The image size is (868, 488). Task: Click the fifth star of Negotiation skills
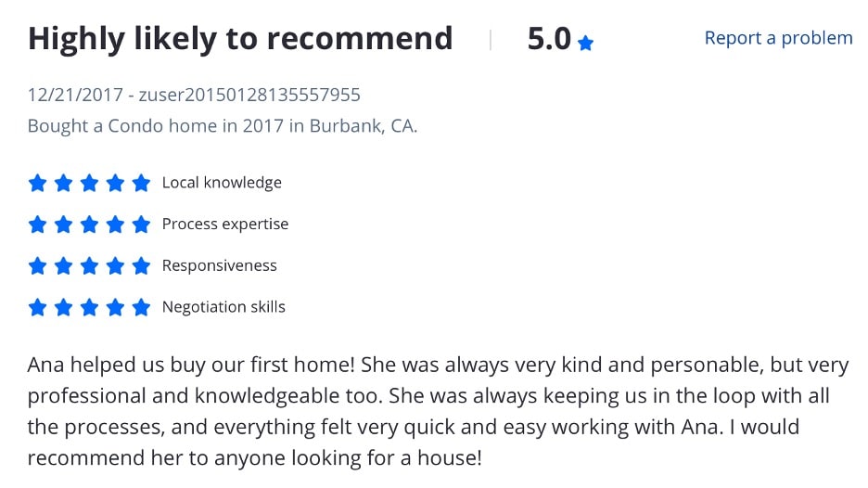click(141, 307)
